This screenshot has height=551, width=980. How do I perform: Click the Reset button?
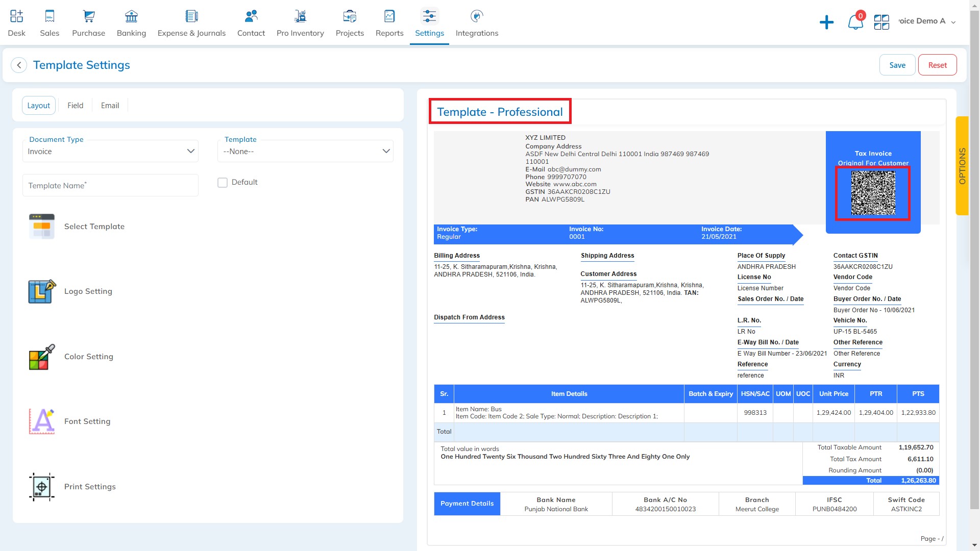coord(937,65)
